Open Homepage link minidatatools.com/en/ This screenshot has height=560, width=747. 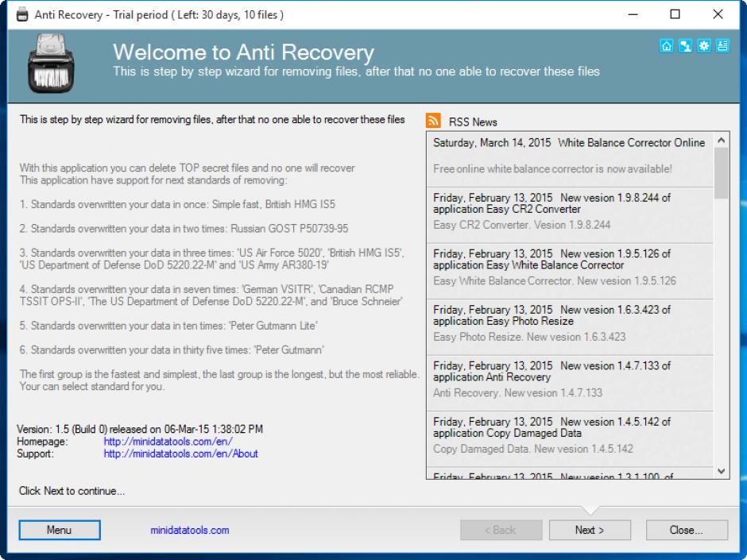pyautogui.click(x=168, y=442)
